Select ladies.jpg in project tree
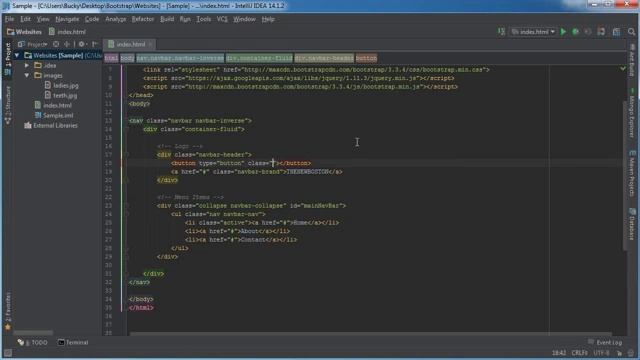This screenshot has width=640, height=360. [x=62, y=85]
